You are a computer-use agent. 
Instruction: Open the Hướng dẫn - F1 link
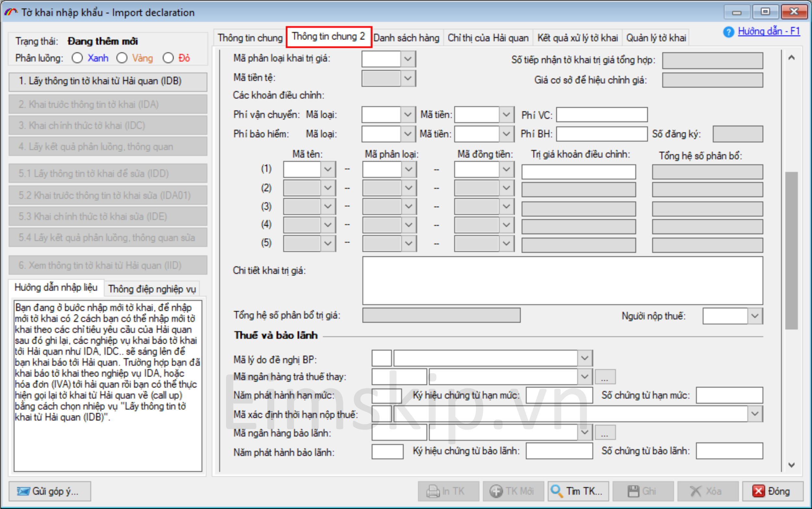click(x=768, y=31)
